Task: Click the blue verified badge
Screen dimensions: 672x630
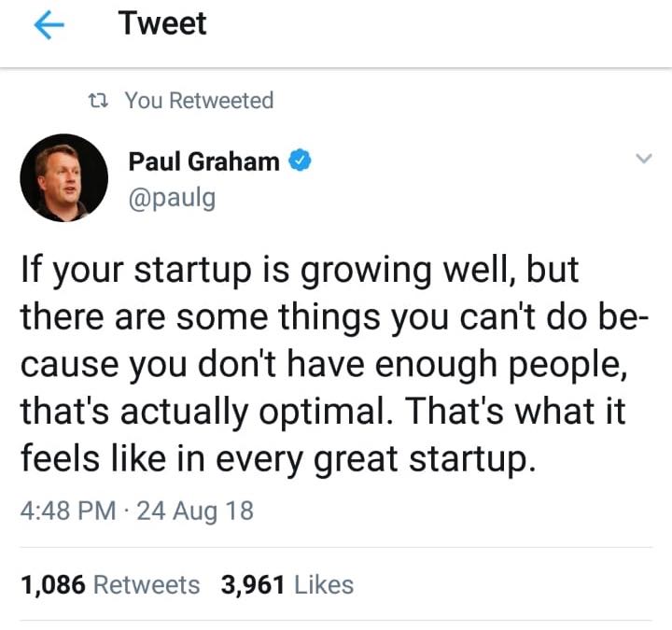Action: point(299,161)
